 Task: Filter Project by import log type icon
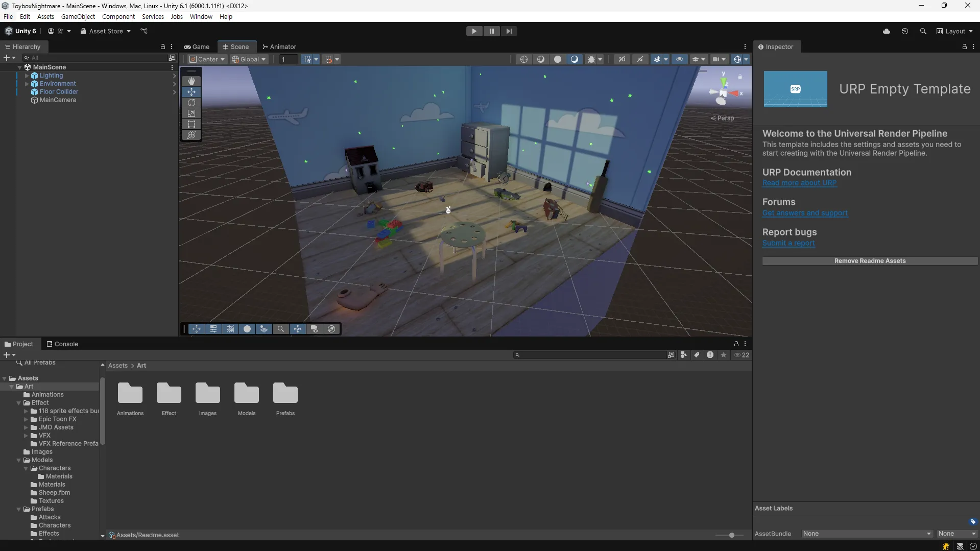[710, 355]
